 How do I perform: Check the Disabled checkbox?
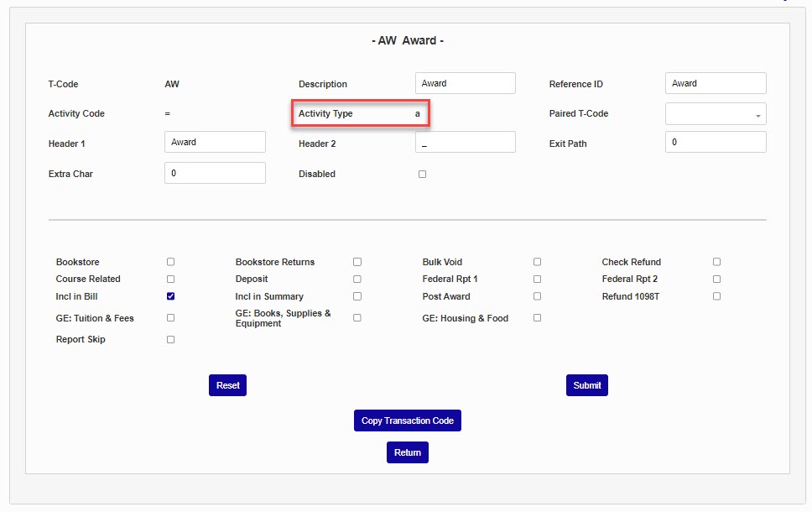tap(422, 175)
